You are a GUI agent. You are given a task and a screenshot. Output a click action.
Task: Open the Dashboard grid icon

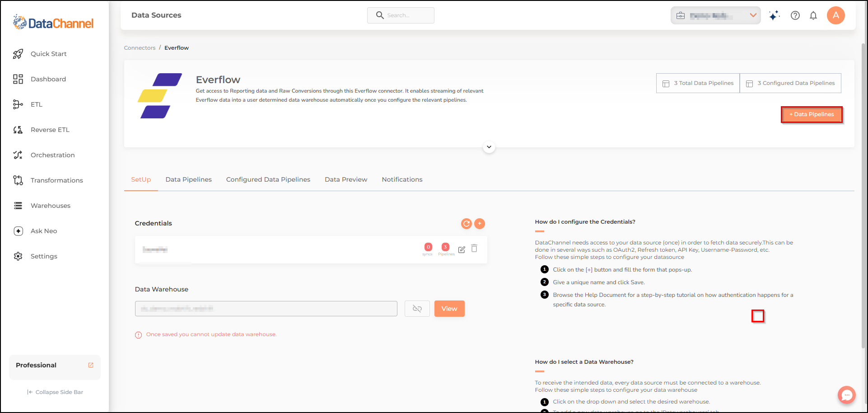(18, 79)
